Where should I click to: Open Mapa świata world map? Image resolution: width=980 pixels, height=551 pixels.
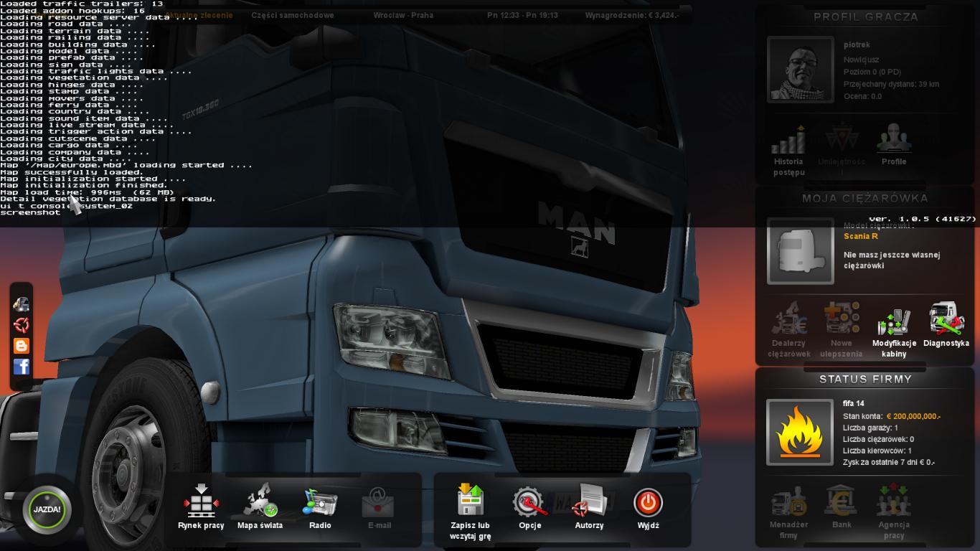[260, 501]
